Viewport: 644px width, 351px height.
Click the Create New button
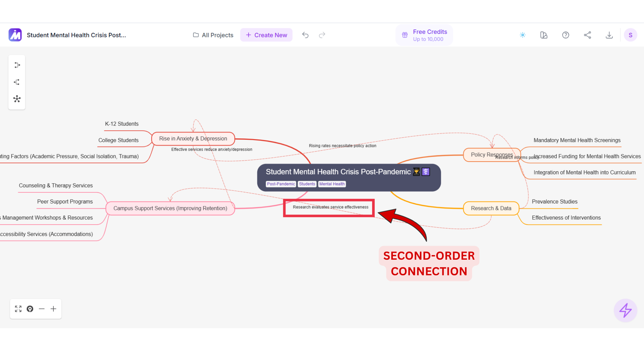[266, 35]
